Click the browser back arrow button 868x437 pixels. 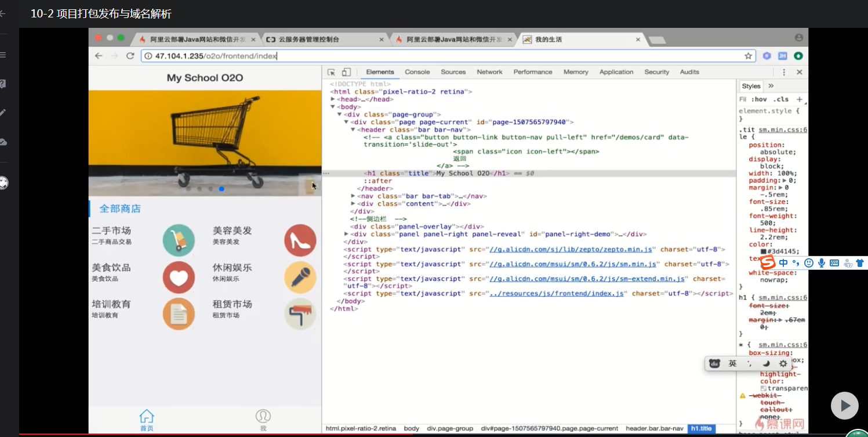[99, 56]
